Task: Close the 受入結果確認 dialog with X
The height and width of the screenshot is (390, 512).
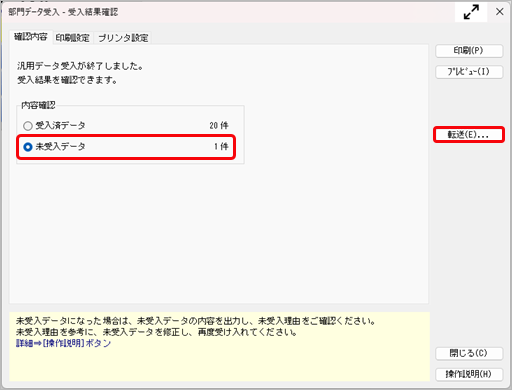Action: [x=500, y=12]
